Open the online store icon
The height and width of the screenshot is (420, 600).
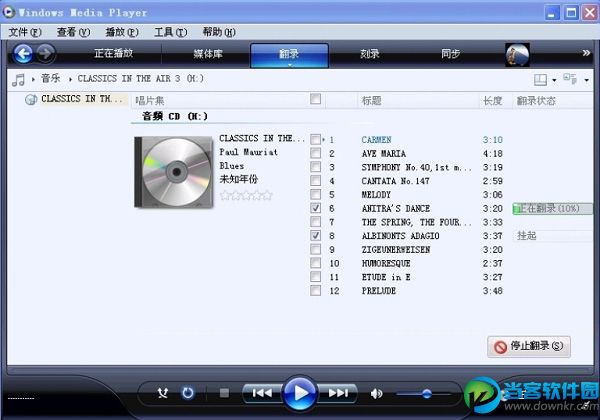(x=517, y=55)
